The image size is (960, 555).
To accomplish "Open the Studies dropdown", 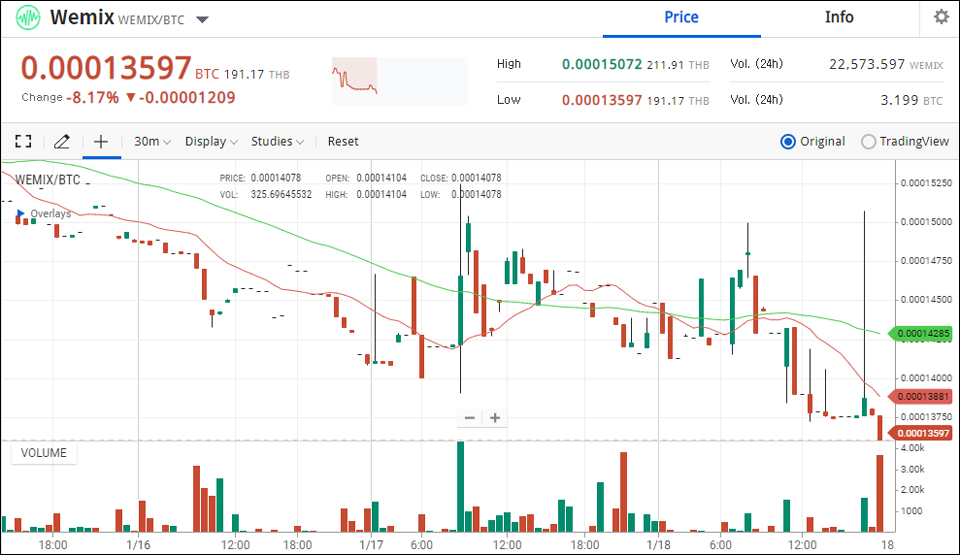I will (277, 142).
